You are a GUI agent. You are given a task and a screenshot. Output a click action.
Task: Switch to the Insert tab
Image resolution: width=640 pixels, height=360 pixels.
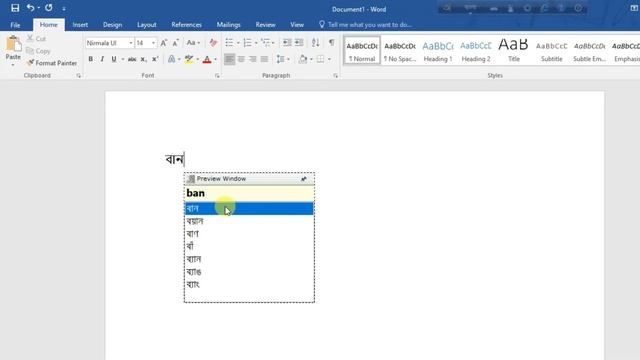coord(80,25)
